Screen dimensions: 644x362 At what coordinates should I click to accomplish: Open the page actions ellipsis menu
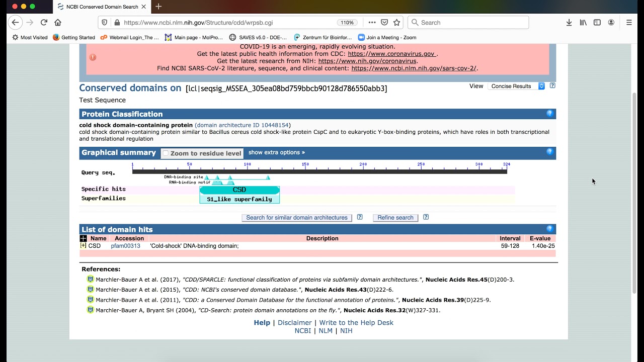pos(372,22)
